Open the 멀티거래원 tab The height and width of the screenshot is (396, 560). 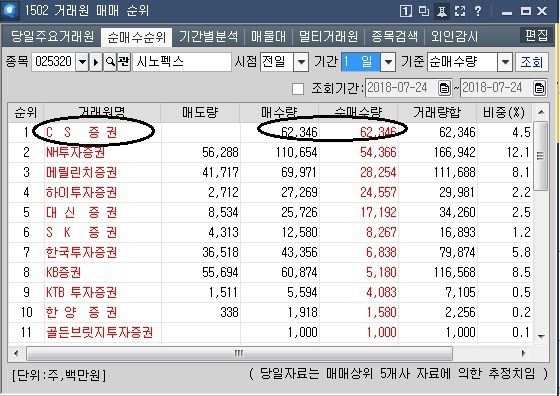pyautogui.click(x=328, y=36)
